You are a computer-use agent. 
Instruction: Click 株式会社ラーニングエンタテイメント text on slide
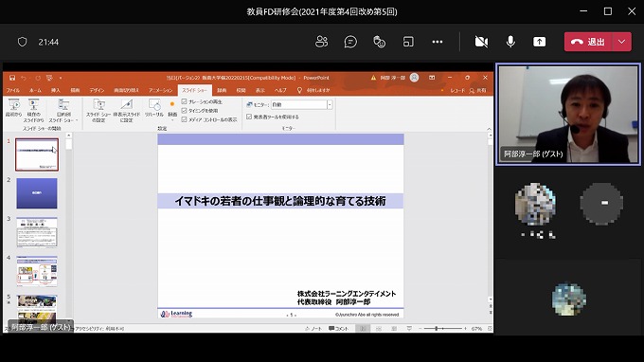[347, 294]
